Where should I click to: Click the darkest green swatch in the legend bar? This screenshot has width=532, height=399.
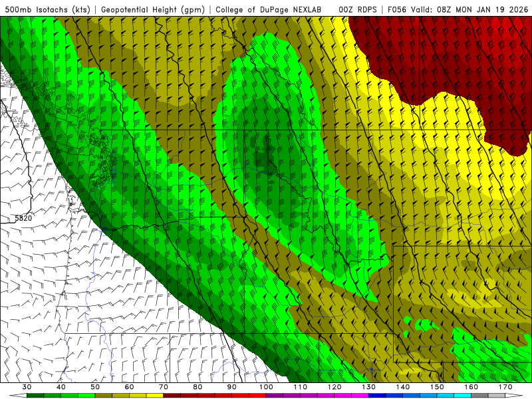point(35,396)
